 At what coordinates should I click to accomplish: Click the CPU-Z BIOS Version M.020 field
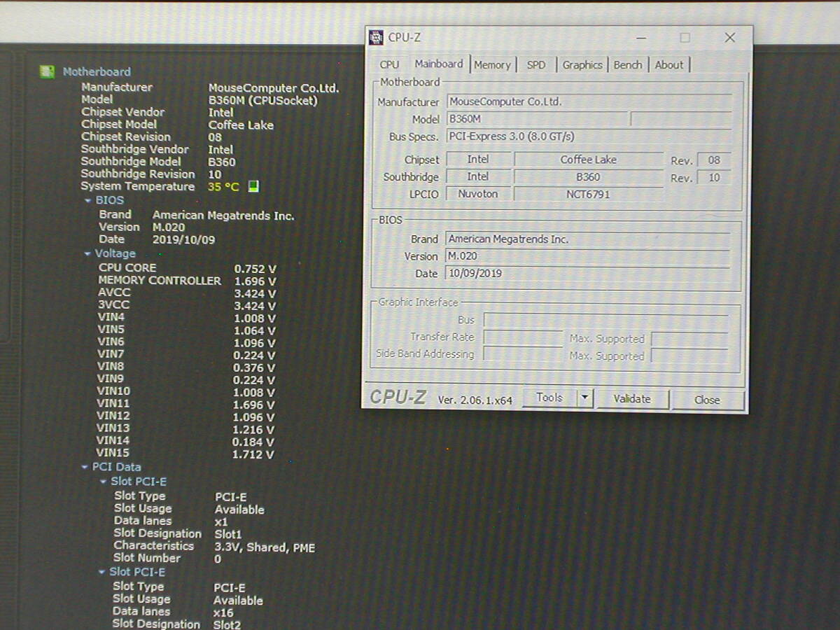coord(588,256)
